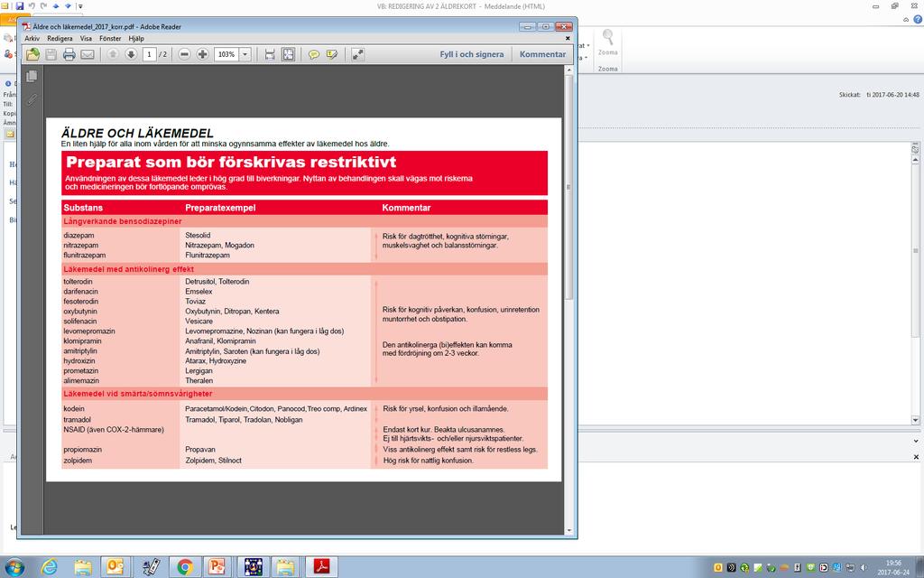The image size is (924, 578).
Task: Click the 'Stesolid' preparation cell
Action: click(x=198, y=236)
